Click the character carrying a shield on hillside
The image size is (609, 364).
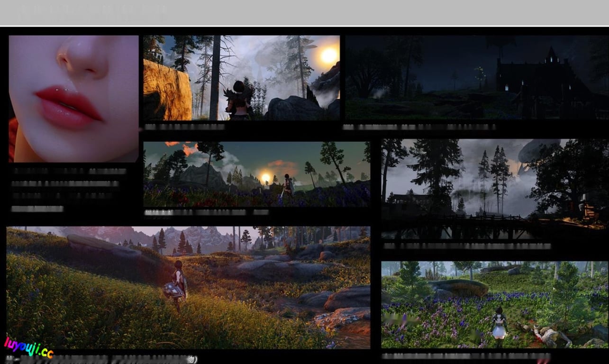pos(176,286)
